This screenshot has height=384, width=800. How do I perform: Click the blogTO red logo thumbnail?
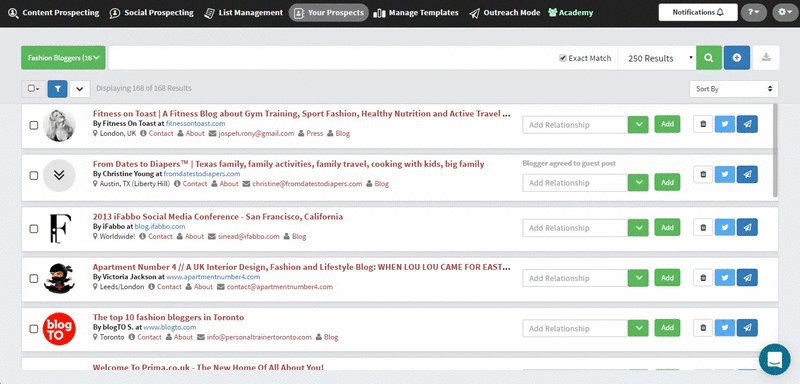point(59,328)
